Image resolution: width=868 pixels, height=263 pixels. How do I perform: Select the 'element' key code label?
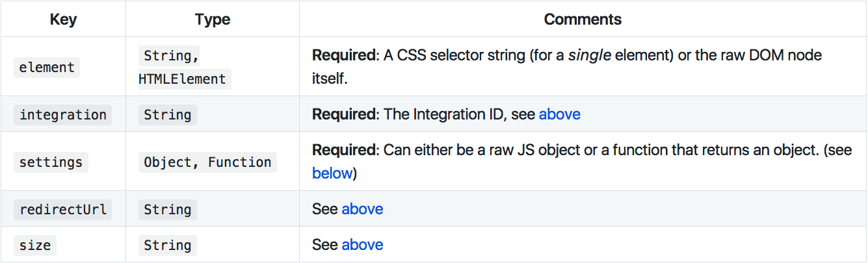coord(47,68)
